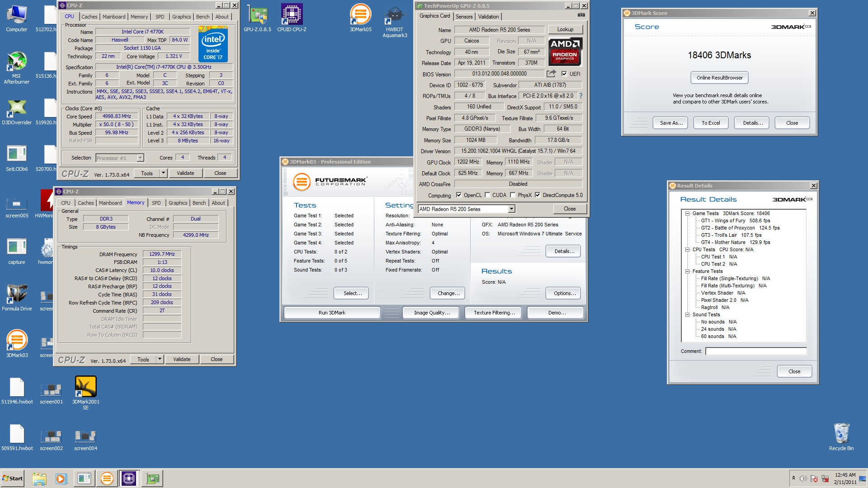Toggle the DirectCompute 5.0 checkbox

tap(538, 195)
